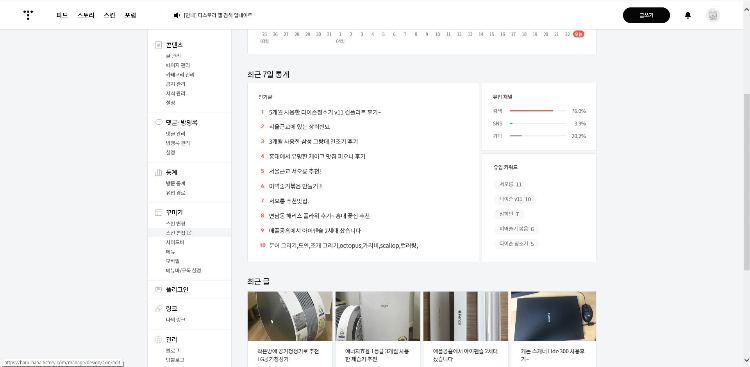Open 방명록 관리 in the sidebar

point(177,143)
